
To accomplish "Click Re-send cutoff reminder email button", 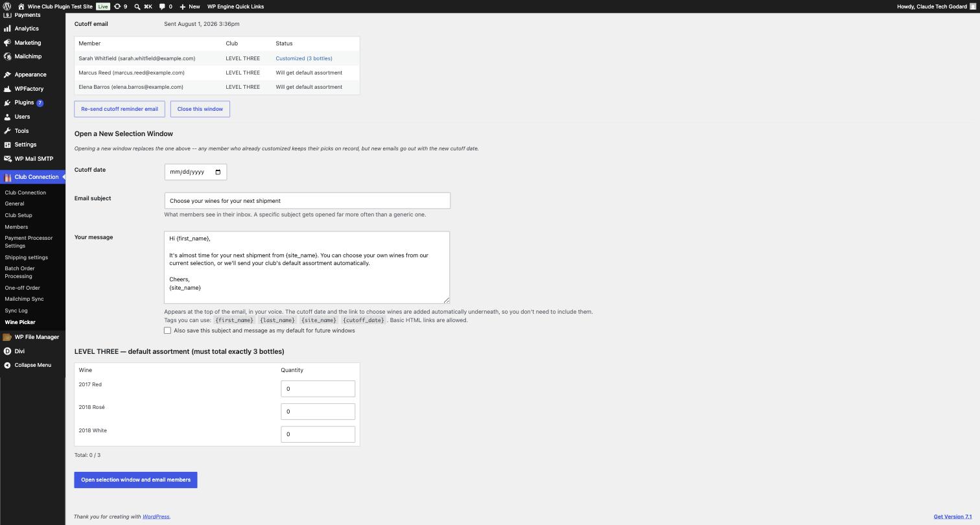I will tap(119, 109).
